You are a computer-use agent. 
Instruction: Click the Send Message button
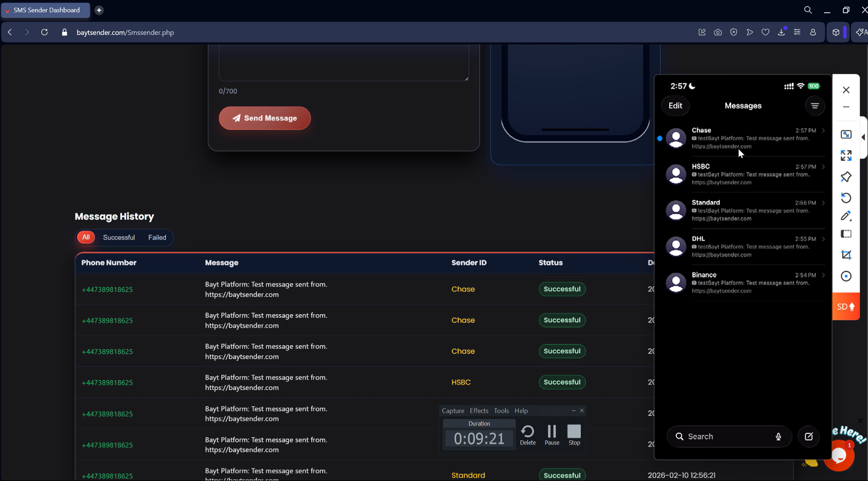(265, 118)
